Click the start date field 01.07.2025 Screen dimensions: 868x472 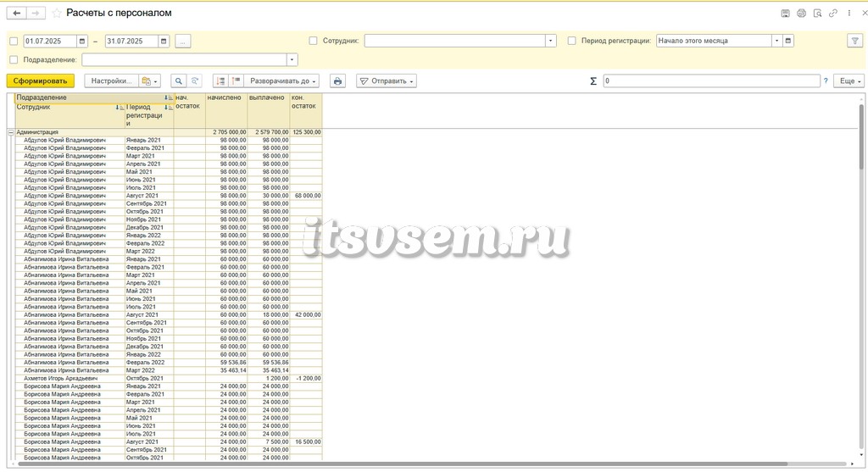pyautogui.click(x=50, y=41)
